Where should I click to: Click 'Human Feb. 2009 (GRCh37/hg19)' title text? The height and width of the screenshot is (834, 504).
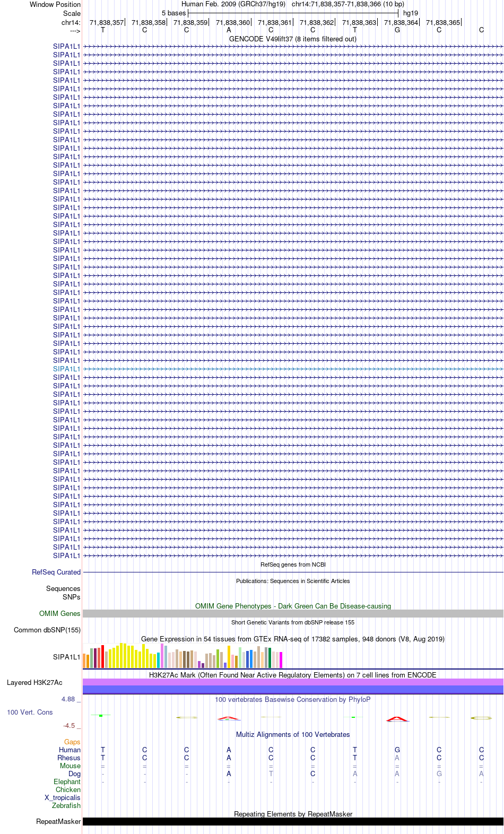click(x=233, y=4)
